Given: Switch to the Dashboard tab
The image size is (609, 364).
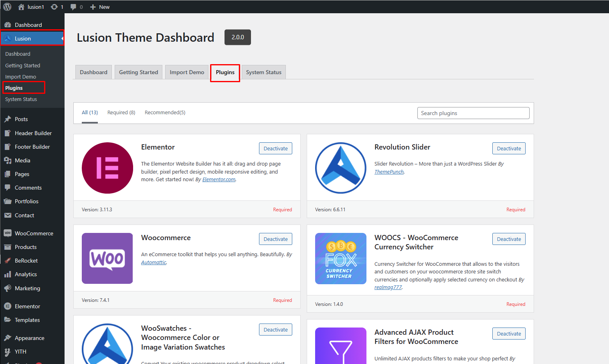Looking at the screenshot, I should pyautogui.click(x=93, y=72).
